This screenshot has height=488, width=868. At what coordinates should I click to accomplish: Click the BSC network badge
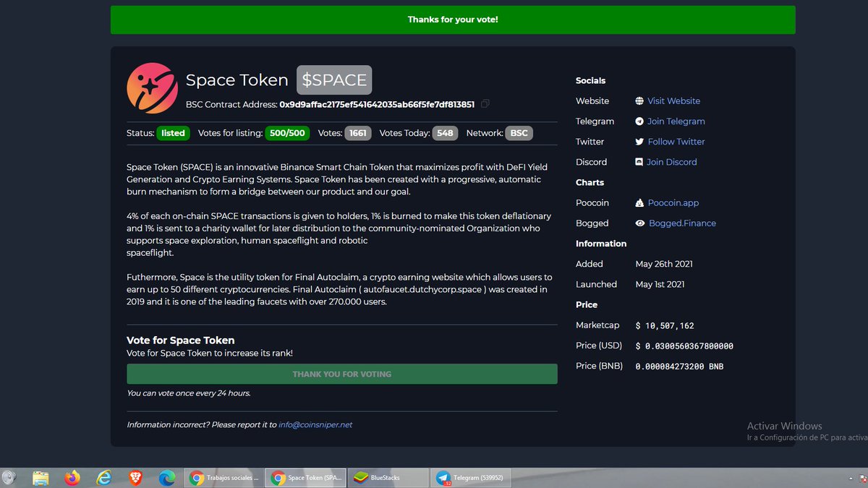tap(519, 133)
